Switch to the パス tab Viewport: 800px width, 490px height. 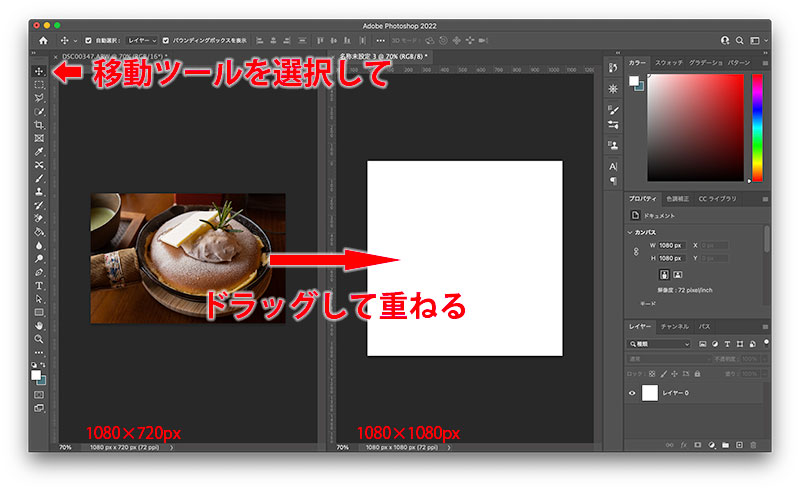tap(704, 326)
